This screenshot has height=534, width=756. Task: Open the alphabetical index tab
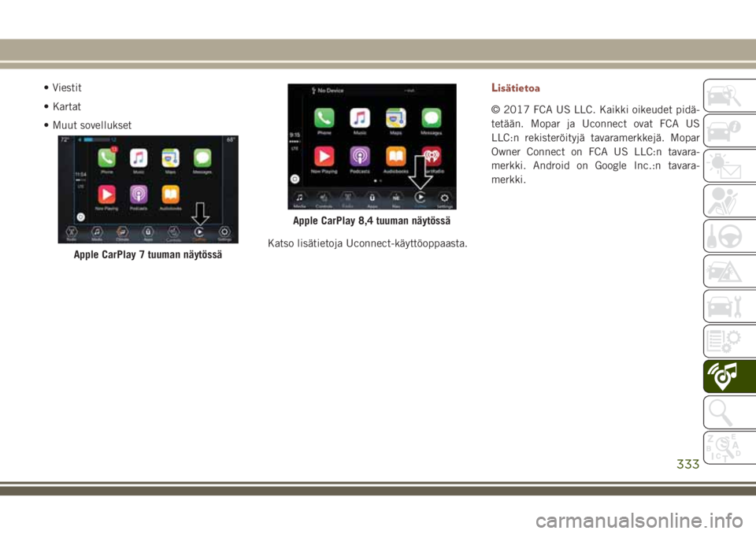coord(729,447)
